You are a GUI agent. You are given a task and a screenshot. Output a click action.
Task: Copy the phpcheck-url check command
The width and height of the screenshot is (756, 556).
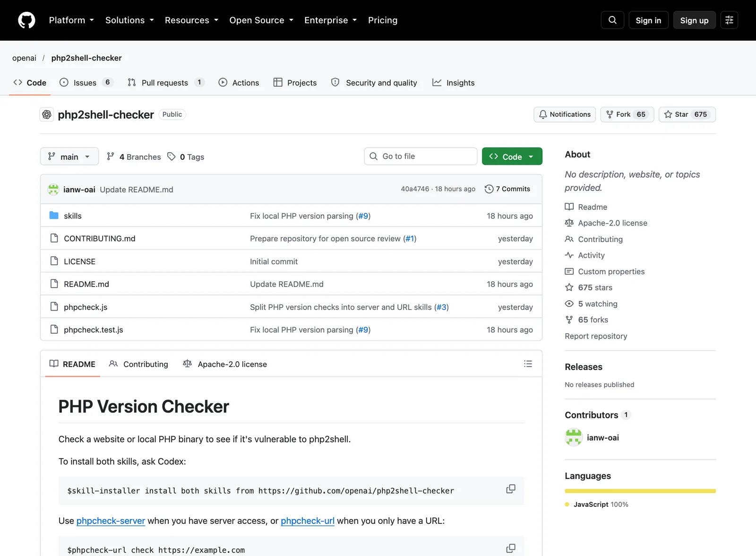511,548
